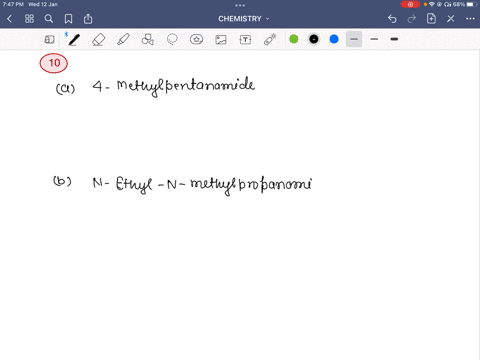Select the medium stroke width
This screenshot has width=480, height=360.
tap(374, 39)
